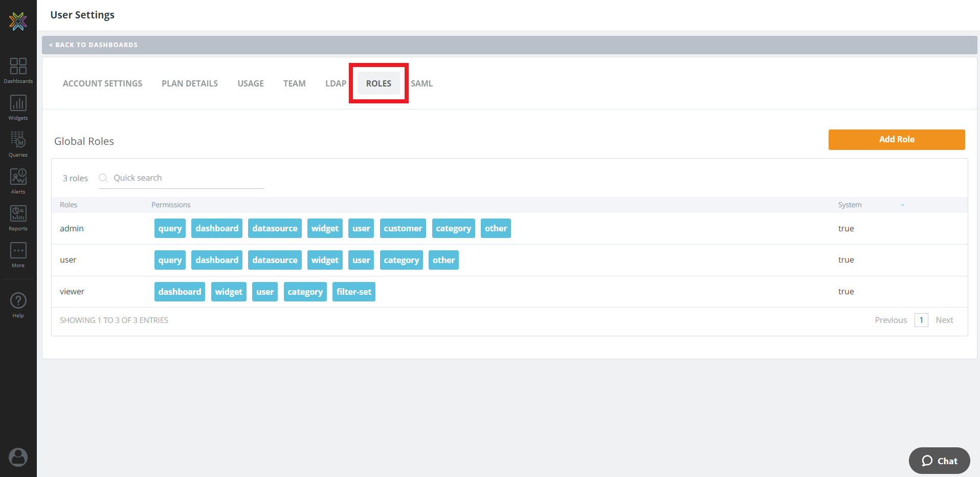980x477 pixels.
Task: Focus the Quick search field
Action: coord(187,178)
